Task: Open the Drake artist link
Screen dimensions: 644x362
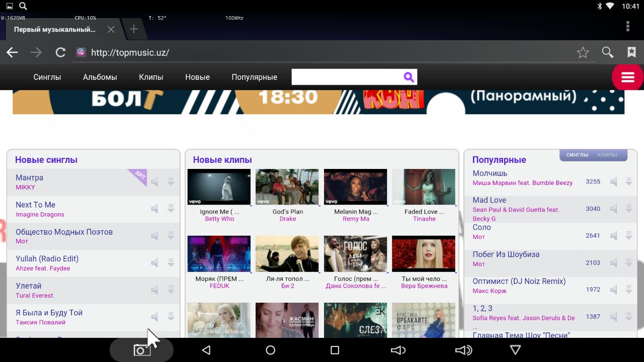Action: [x=288, y=219]
